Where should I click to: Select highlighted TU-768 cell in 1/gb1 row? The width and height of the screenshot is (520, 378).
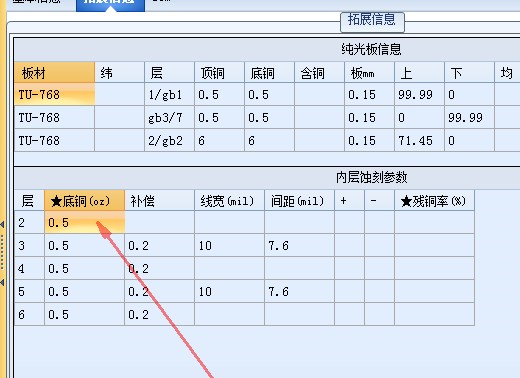tap(55, 95)
